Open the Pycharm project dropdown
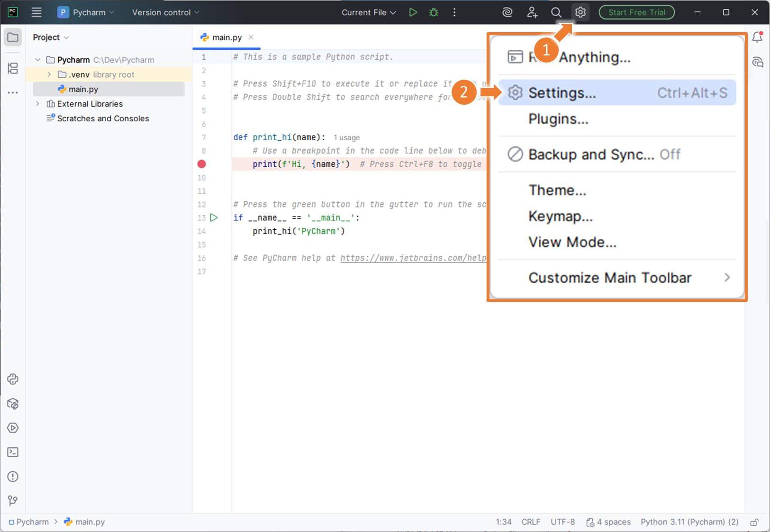The image size is (770, 532). pyautogui.click(x=86, y=12)
